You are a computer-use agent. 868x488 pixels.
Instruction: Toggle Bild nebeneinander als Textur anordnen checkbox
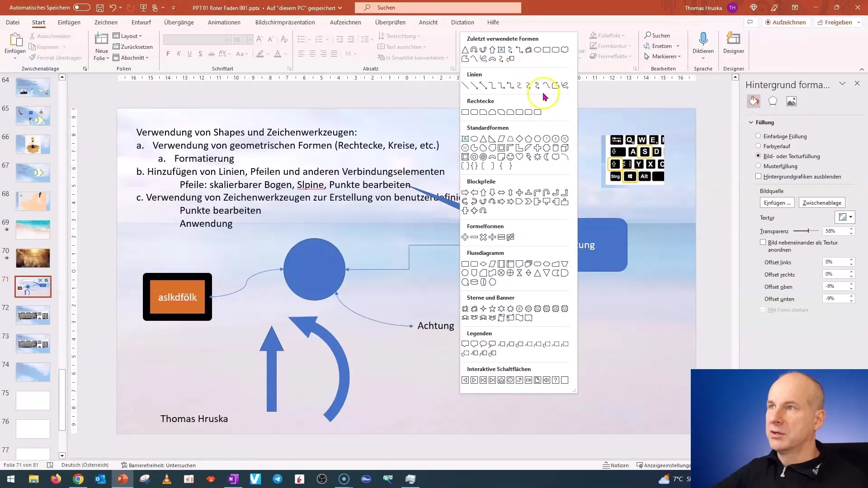pos(763,242)
